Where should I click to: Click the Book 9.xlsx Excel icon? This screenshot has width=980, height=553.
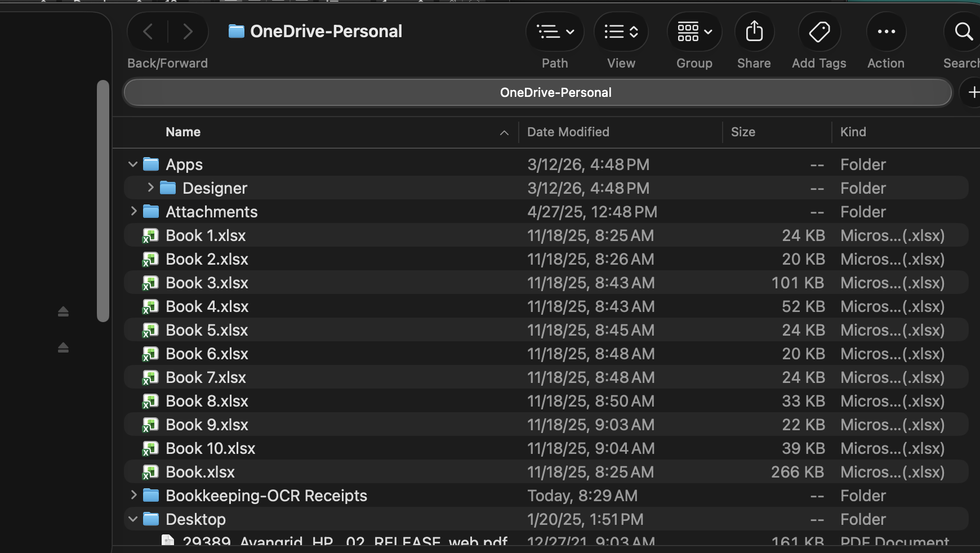[150, 425]
